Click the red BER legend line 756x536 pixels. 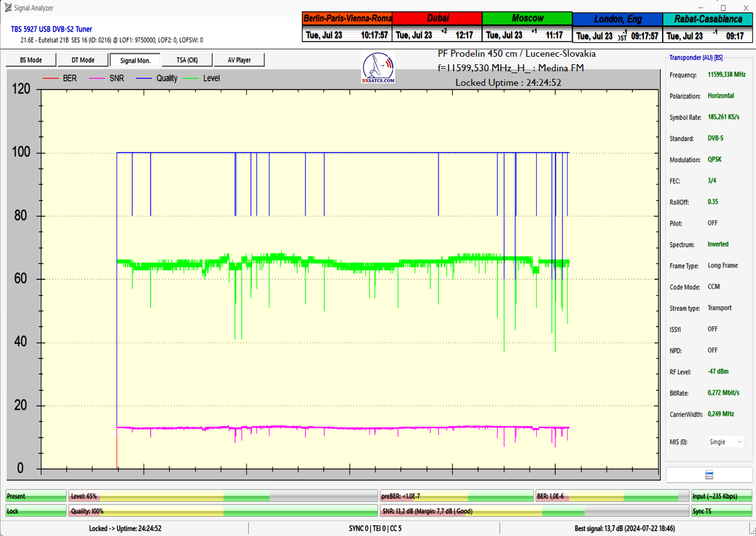pyautogui.click(x=50, y=79)
